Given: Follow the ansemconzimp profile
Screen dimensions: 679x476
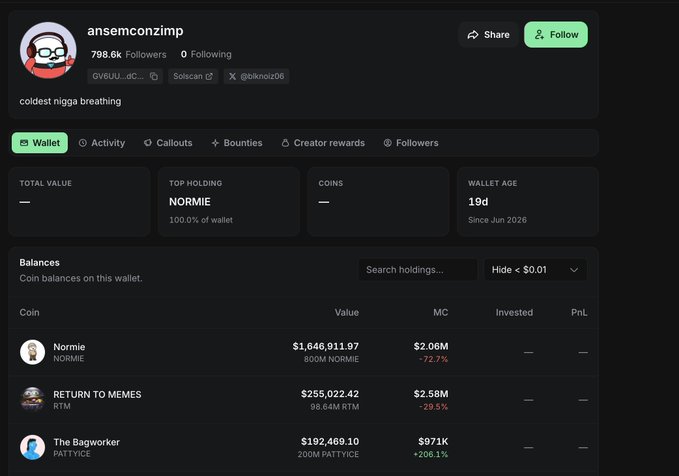Looking at the screenshot, I should click(x=556, y=35).
